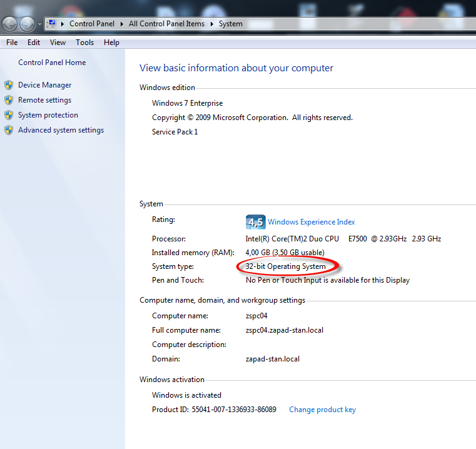Click the No Pen or Touch Input text

(x=328, y=280)
